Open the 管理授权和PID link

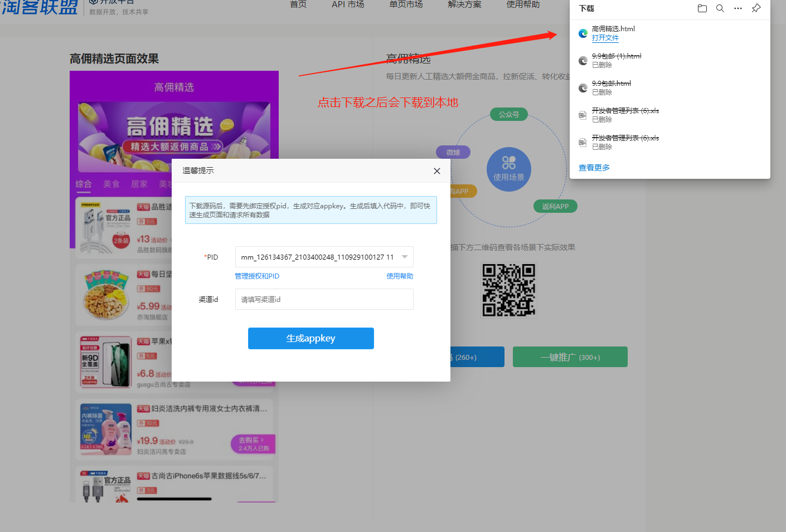(x=257, y=276)
